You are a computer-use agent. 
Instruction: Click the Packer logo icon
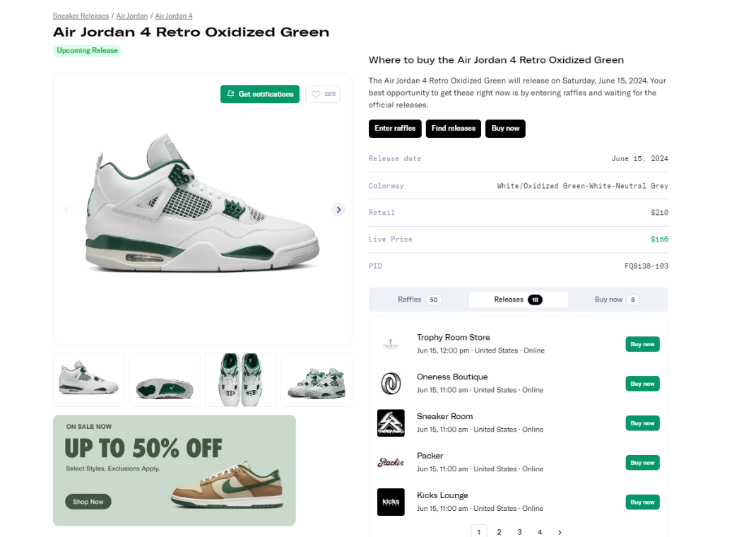391,463
